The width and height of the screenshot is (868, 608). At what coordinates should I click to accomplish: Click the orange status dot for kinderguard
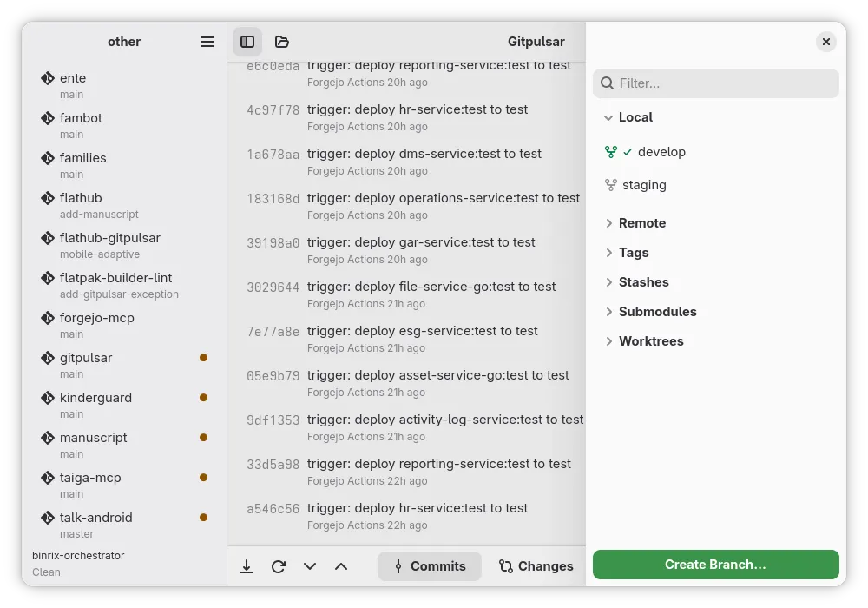(x=204, y=398)
